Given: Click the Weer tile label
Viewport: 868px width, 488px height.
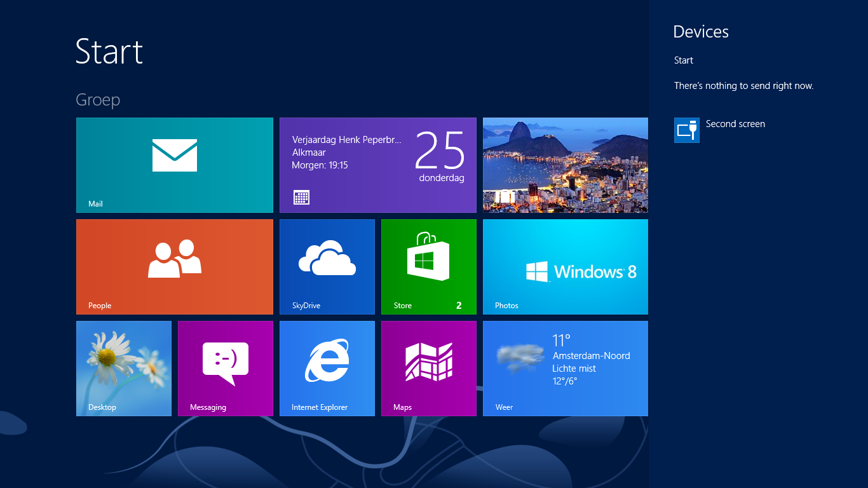Looking at the screenshot, I should click(x=504, y=407).
